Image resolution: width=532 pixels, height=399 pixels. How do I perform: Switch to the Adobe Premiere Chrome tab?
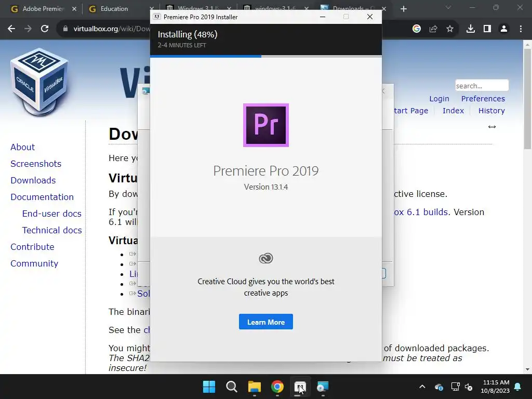click(x=43, y=9)
